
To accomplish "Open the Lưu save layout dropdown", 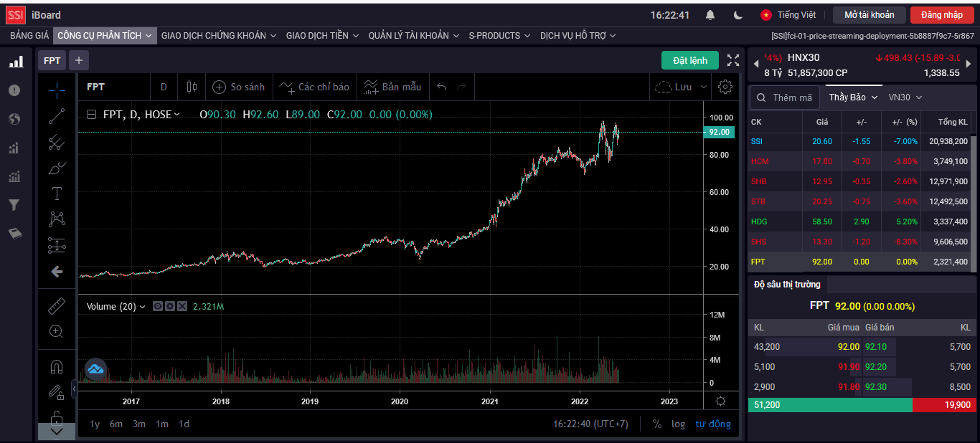I will tap(704, 87).
